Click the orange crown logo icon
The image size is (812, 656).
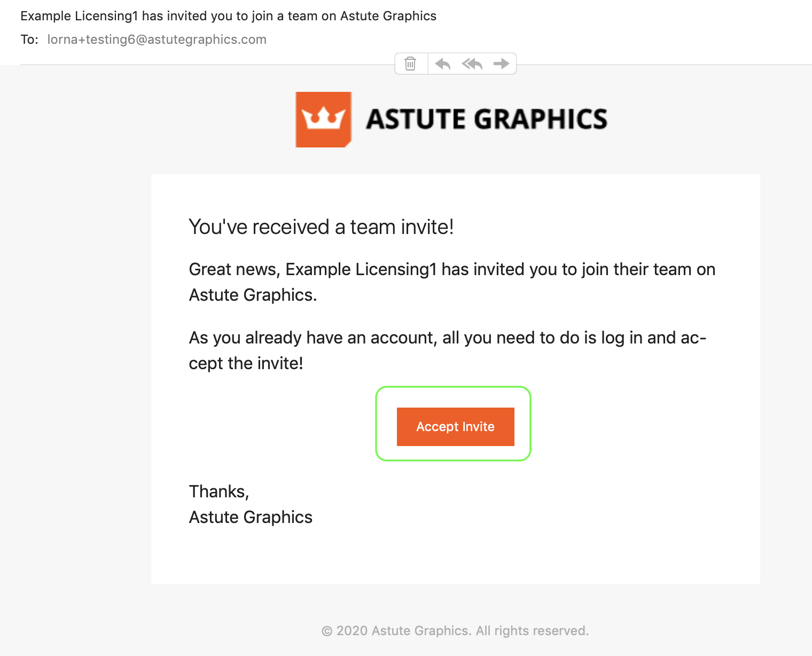point(323,119)
